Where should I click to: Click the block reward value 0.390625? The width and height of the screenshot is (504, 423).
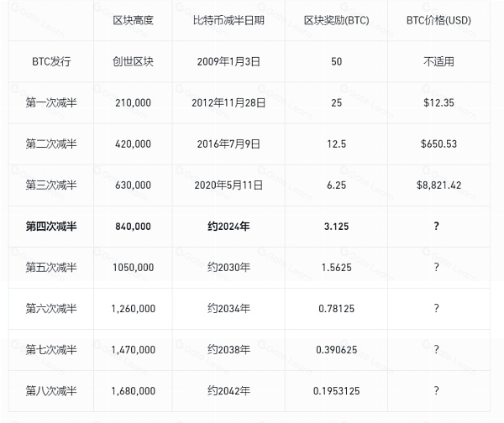(336, 349)
